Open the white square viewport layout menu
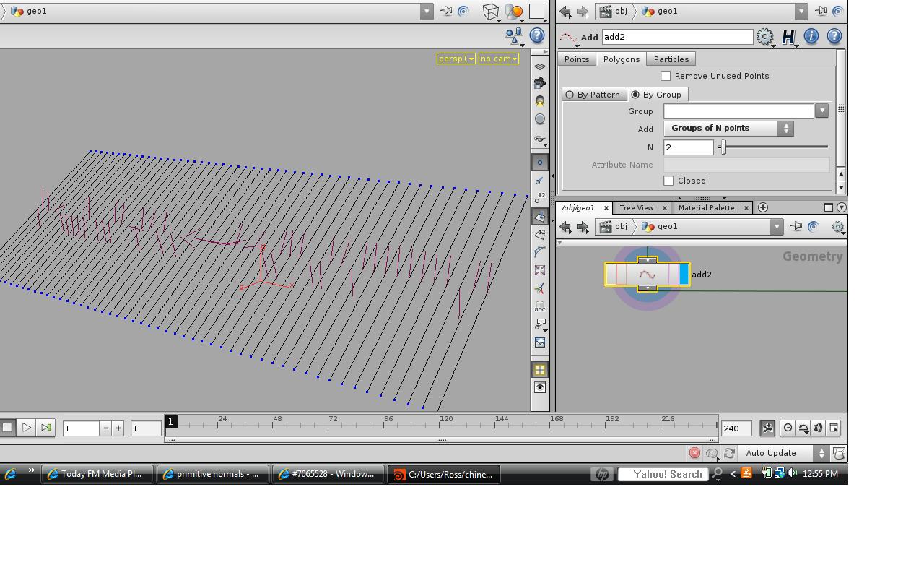 coord(537,11)
